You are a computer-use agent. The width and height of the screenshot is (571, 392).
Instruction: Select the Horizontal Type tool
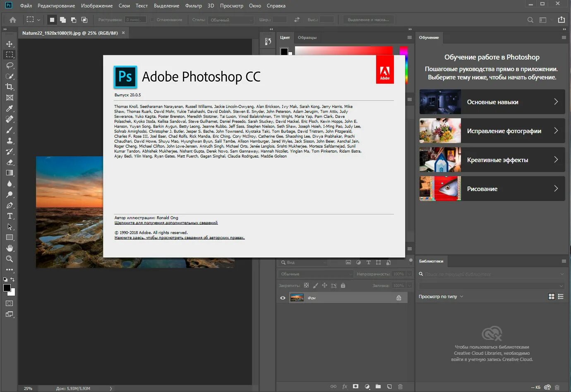point(10,216)
